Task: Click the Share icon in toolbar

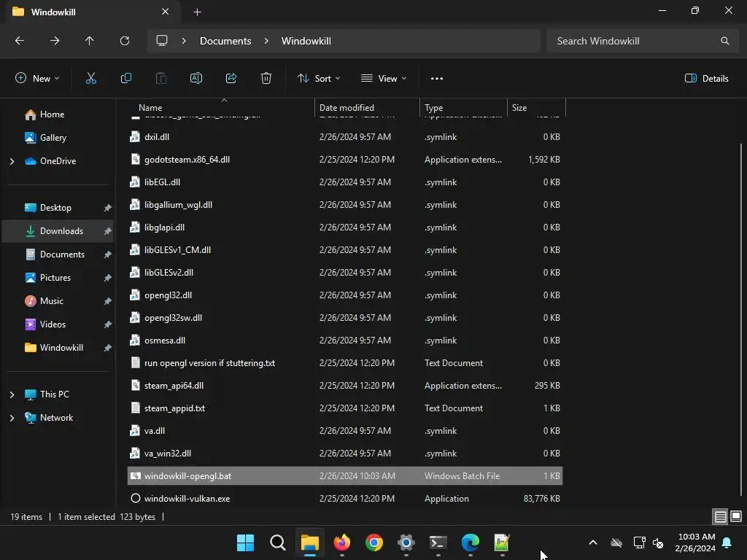Action: (x=231, y=79)
